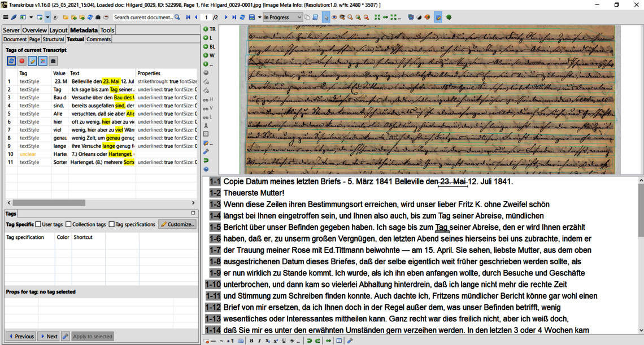Click the help question mark icon

206,169
